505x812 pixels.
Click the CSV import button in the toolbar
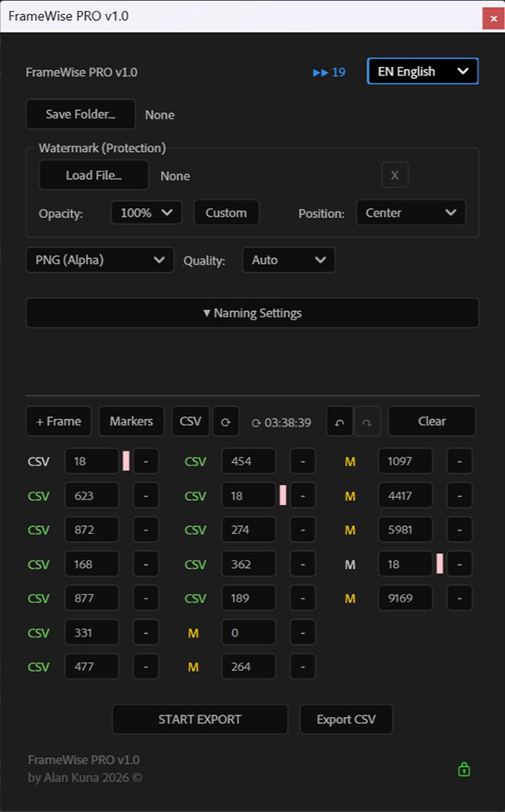tap(191, 422)
